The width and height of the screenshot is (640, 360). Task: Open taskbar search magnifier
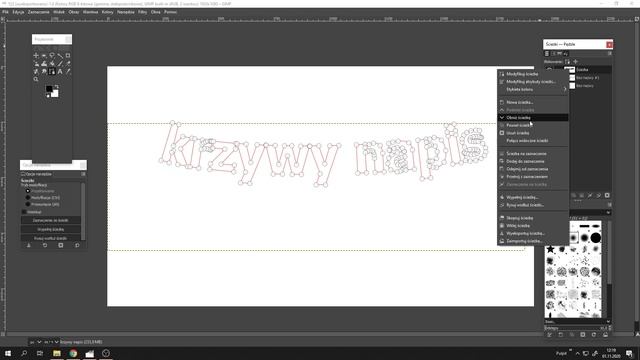coord(24,353)
